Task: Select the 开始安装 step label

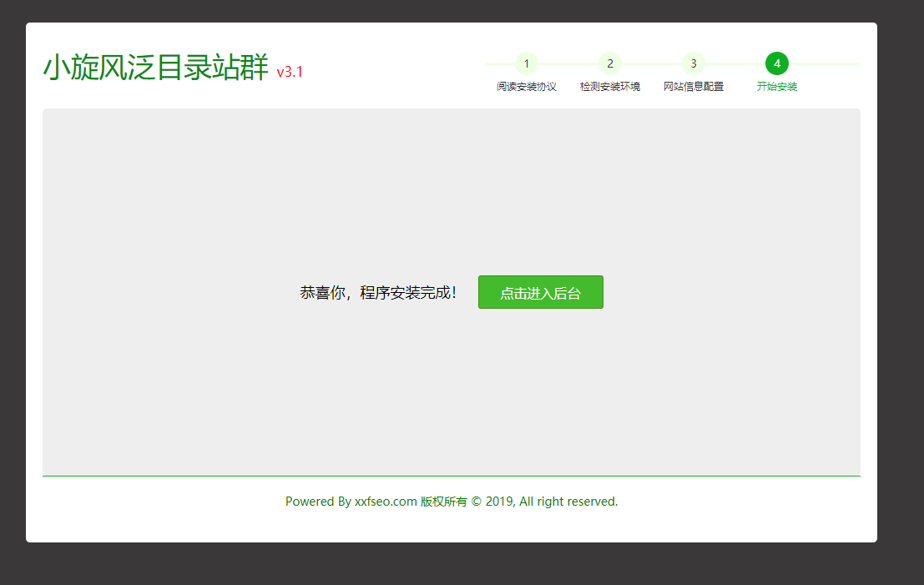Action: tap(777, 86)
